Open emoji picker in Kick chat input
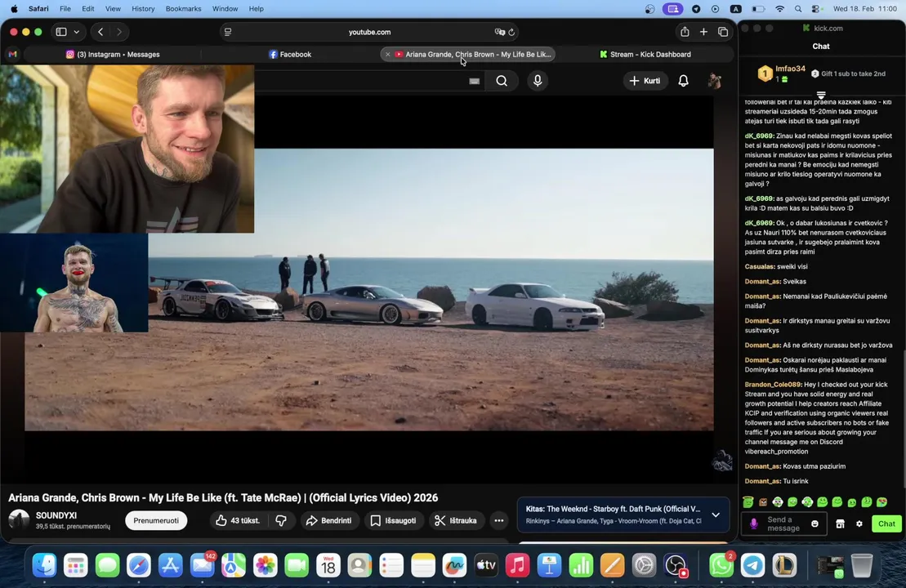 pos(815,523)
